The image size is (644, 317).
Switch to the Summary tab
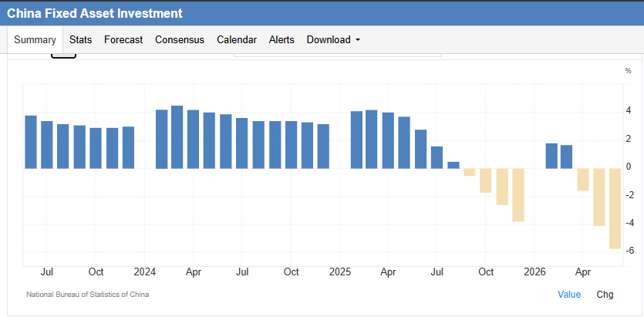coord(35,40)
